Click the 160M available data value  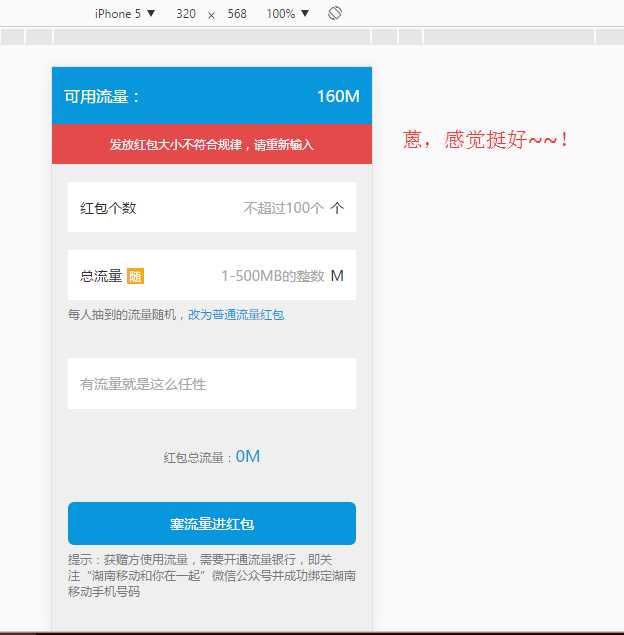click(338, 96)
